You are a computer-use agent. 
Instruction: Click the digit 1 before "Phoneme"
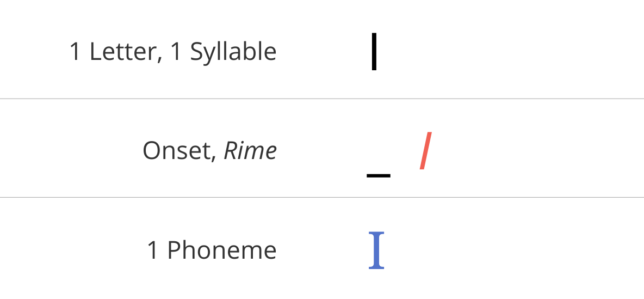153,251
